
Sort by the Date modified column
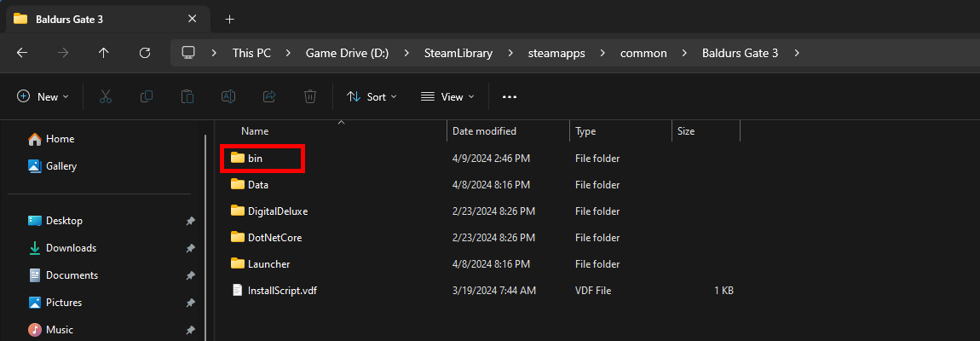tap(484, 131)
